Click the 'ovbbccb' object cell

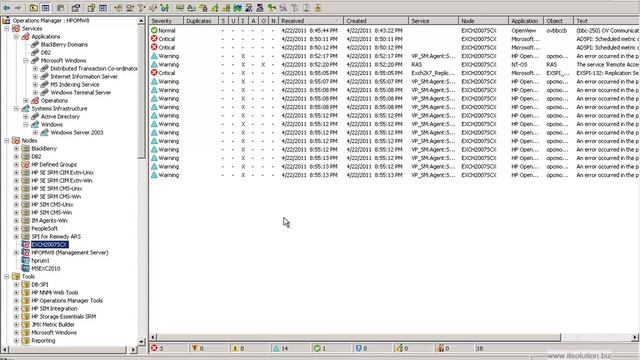tap(557, 31)
